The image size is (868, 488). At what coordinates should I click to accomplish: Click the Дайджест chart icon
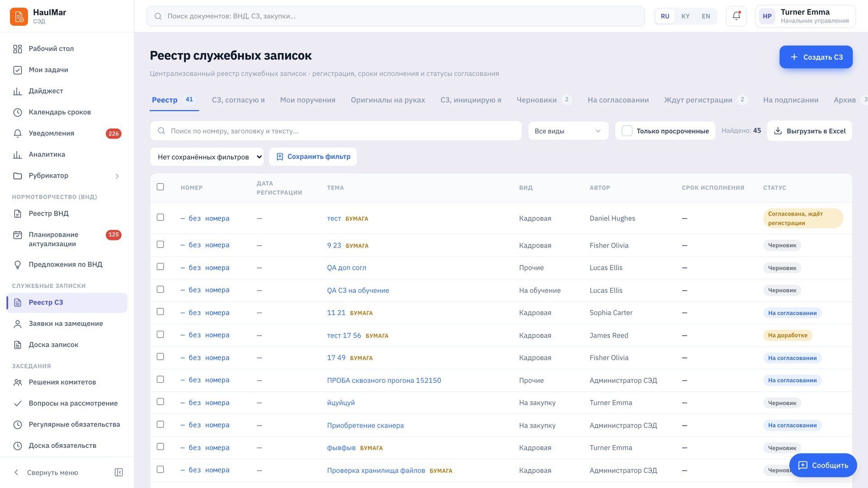click(18, 91)
